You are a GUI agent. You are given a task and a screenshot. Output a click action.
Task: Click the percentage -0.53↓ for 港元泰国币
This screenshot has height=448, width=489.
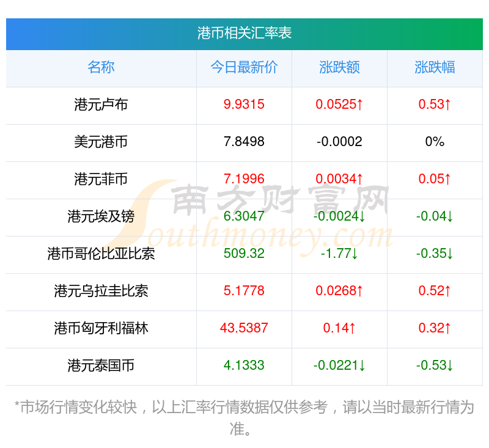pos(435,365)
